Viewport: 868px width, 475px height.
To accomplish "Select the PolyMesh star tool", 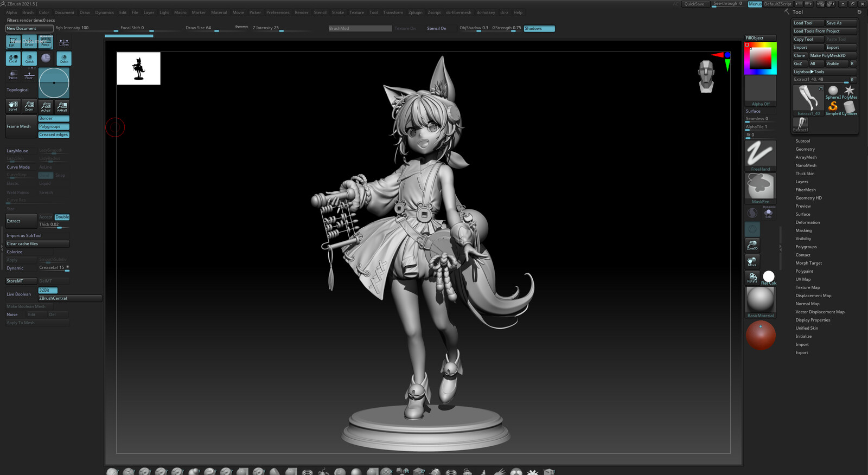I will click(850, 92).
